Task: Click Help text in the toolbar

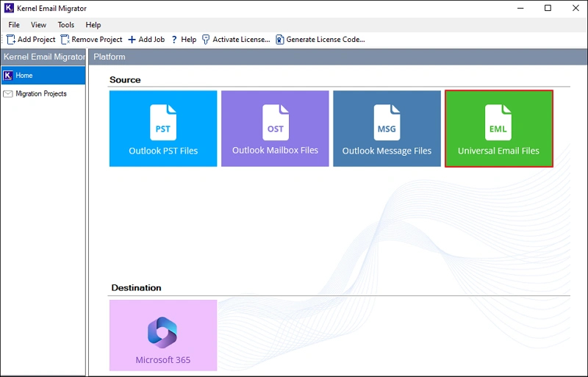Action: pos(189,40)
